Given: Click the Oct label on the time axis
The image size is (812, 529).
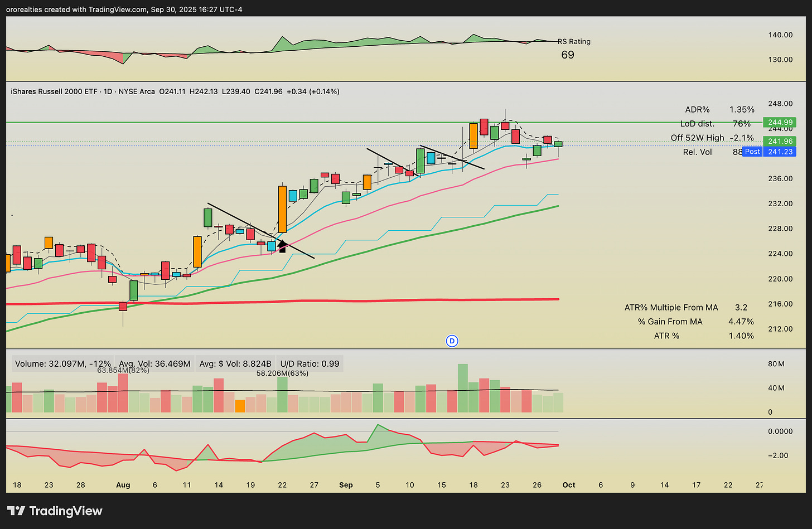Looking at the screenshot, I should click(569, 485).
